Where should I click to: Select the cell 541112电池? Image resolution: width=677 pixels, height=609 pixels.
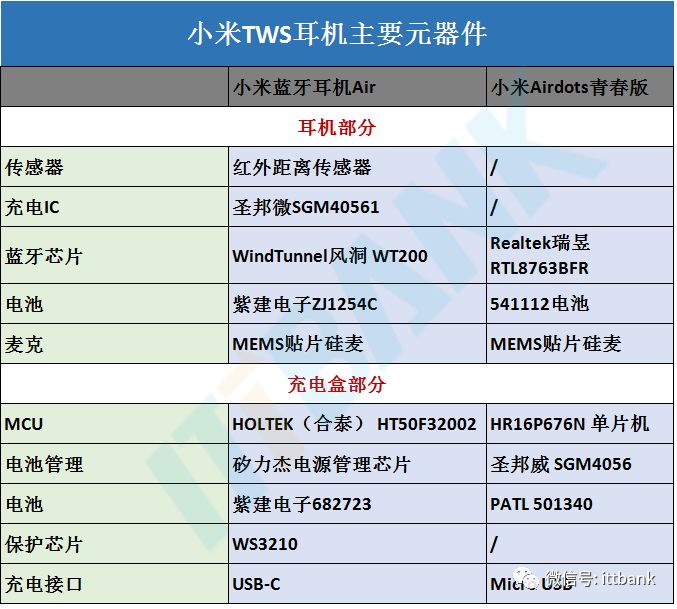(x=579, y=304)
